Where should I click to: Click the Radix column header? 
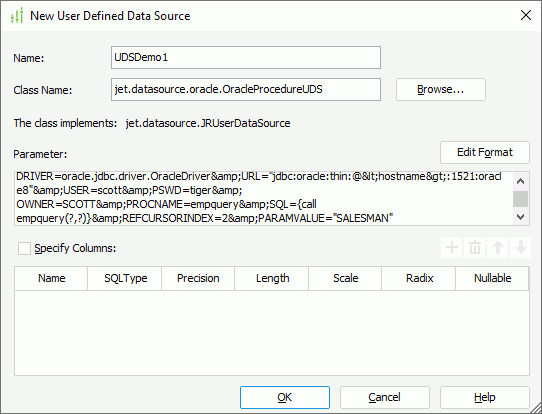419,278
